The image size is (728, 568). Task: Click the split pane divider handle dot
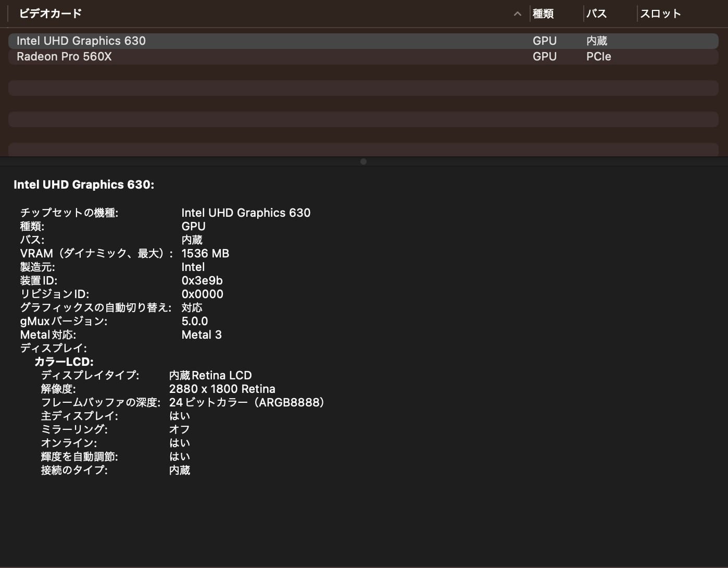[x=363, y=162]
